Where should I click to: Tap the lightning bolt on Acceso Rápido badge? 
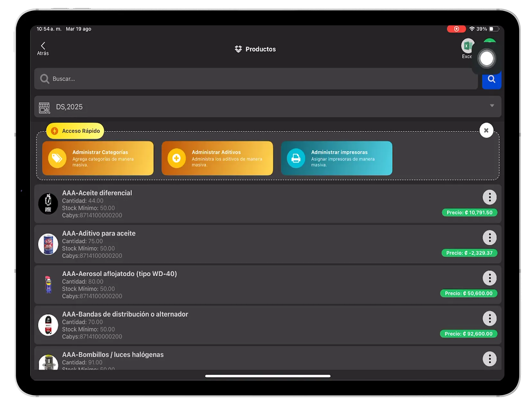[55, 131]
